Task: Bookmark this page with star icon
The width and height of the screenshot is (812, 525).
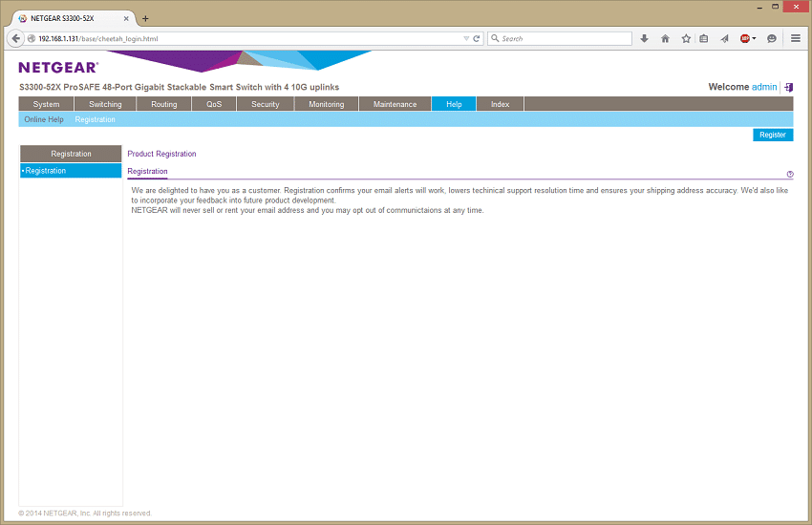Action: point(686,39)
